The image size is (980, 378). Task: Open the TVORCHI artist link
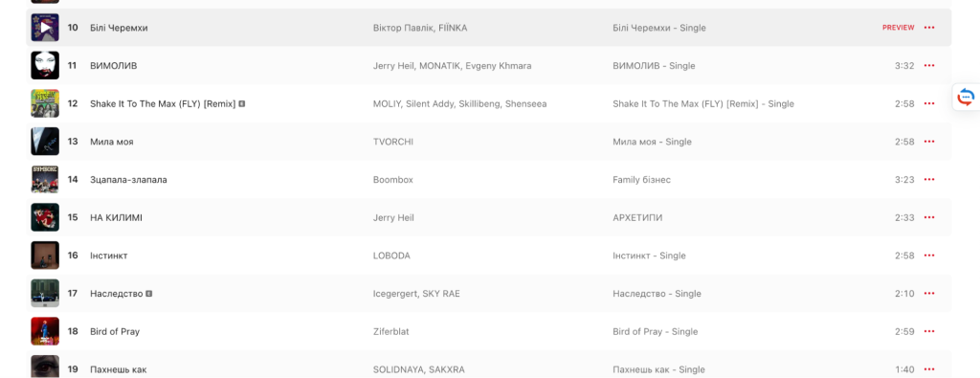click(392, 142)
